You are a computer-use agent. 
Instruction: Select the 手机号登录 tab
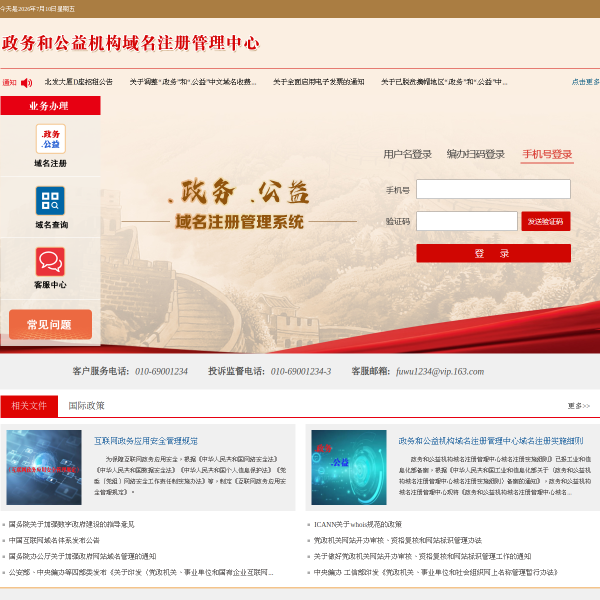pos(547,154)
